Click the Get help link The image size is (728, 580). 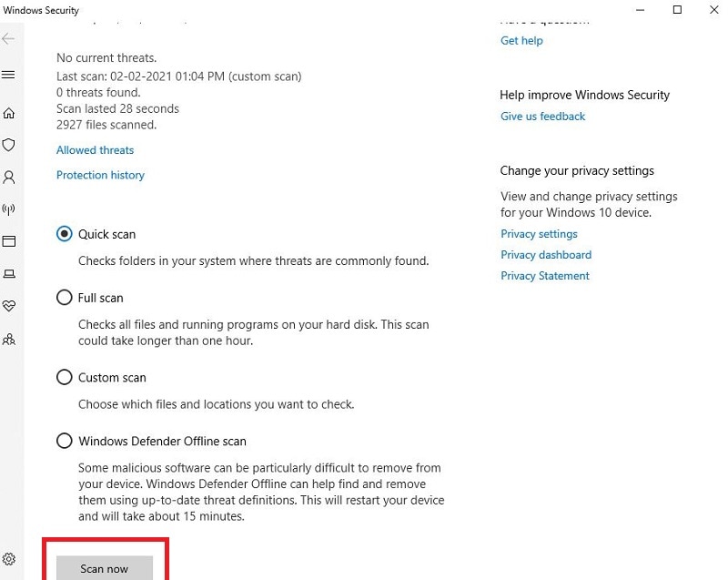[x=521, y=40]
